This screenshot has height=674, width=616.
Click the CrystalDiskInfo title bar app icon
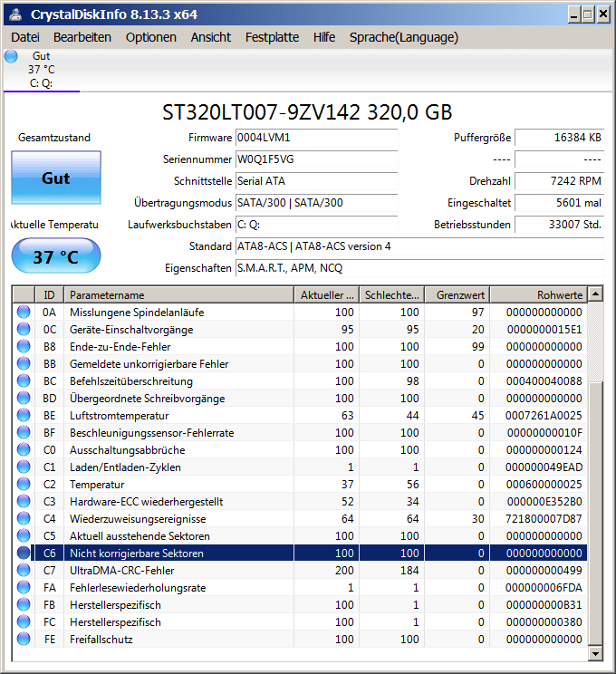[16, 14]
